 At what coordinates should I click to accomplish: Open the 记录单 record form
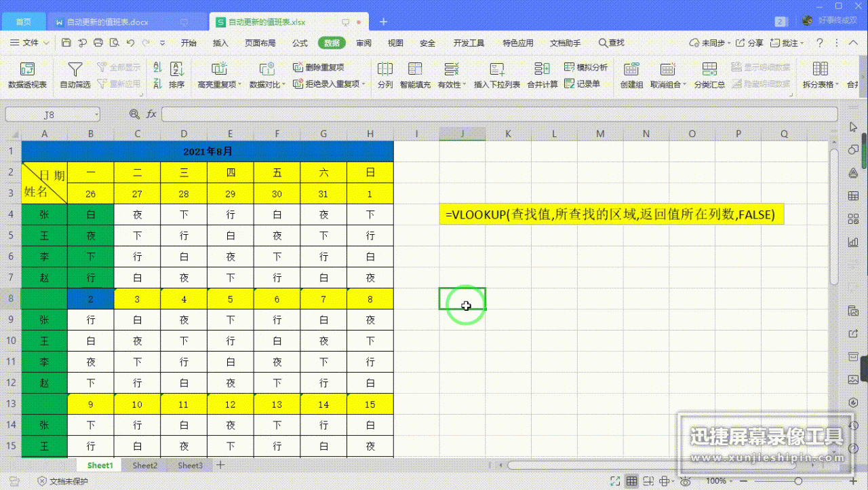point(582,84)
